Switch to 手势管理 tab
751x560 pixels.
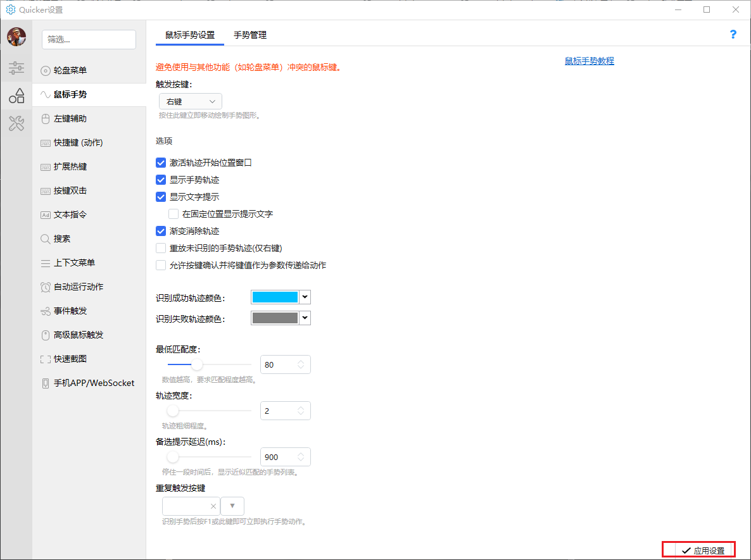[250, 35]
